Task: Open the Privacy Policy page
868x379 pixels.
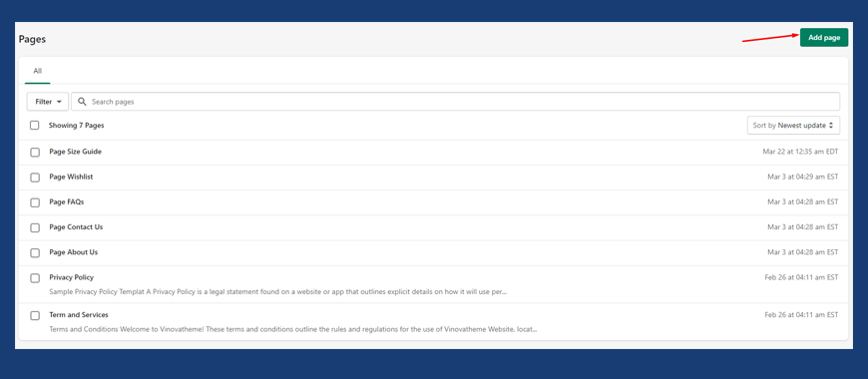Action: tap(72, 277)
